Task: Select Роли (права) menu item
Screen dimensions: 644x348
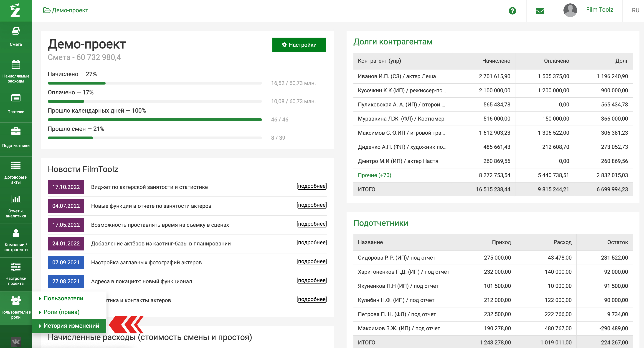Action: click(61, 312)
